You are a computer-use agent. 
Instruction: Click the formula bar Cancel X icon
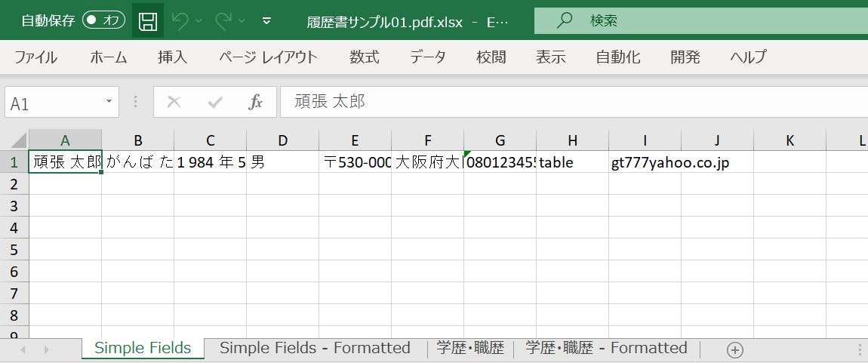pyautogui.click(x=174, y=103)
